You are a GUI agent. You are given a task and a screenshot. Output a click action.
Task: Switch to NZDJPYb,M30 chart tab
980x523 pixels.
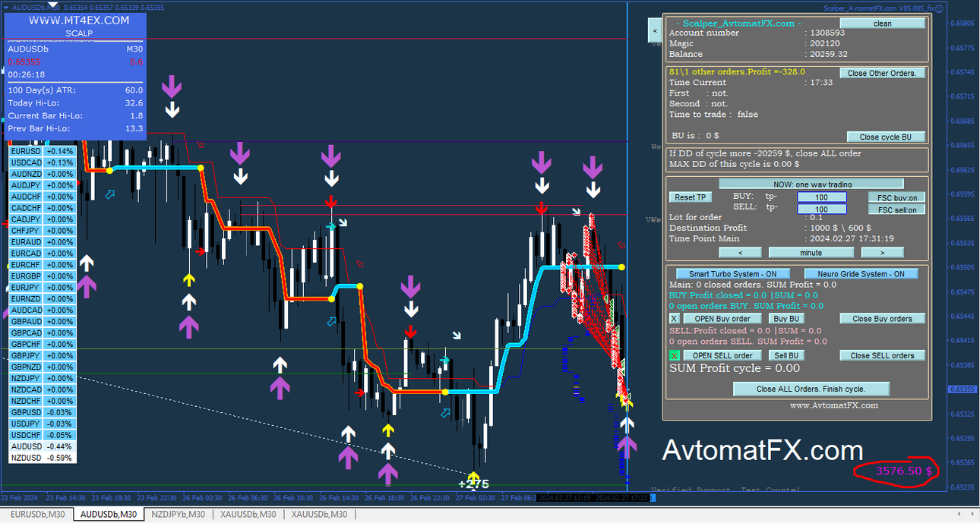coord(178,515)
